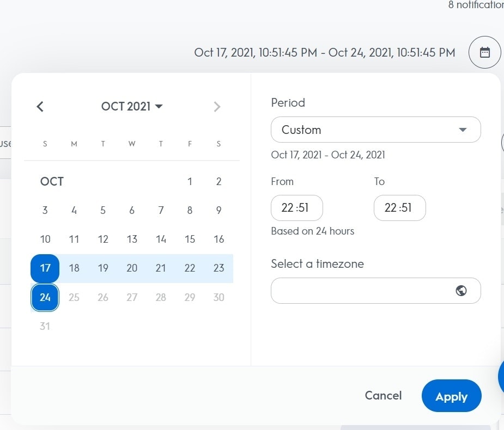Select October 24 on the calendar
This screenshot has height=430, width=504.
(x=45, y=297)
